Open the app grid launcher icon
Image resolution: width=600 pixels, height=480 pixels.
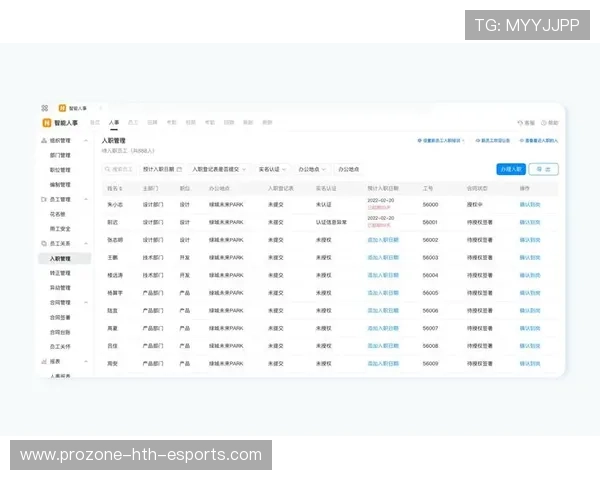click(x=45, y=108)
